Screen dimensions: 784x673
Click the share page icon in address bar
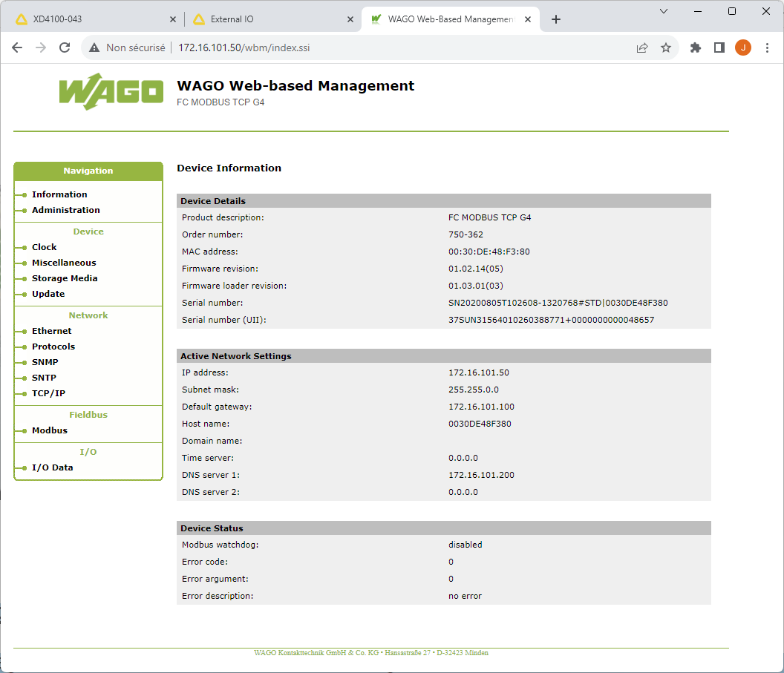click(x=642, y=47)
